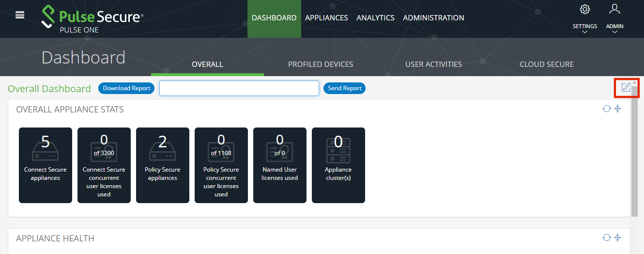The width and height of the screenshot is (644, 254).
Task: Click the Admin user profile icon
Action: [x=614, y=9]
